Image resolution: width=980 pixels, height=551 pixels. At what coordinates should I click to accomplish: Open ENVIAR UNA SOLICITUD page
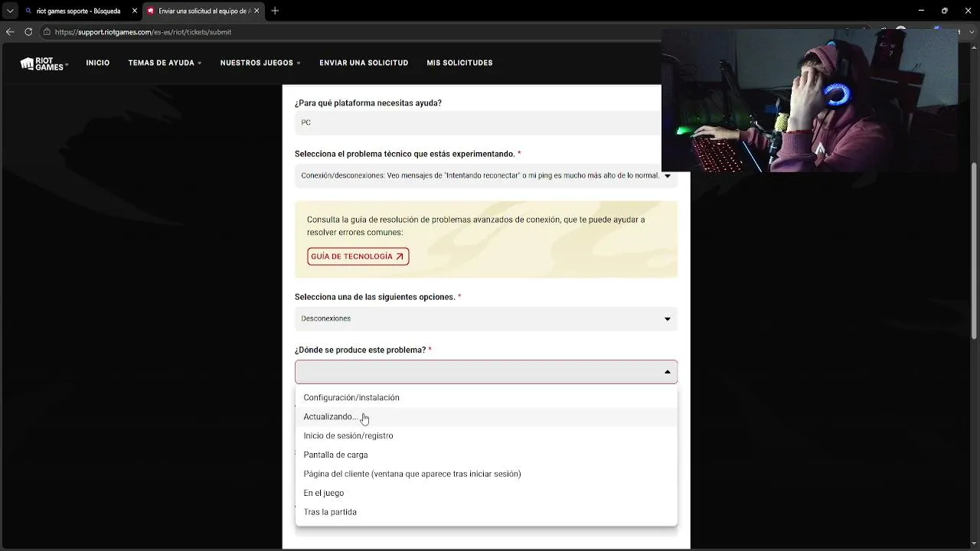coord(364,63)
